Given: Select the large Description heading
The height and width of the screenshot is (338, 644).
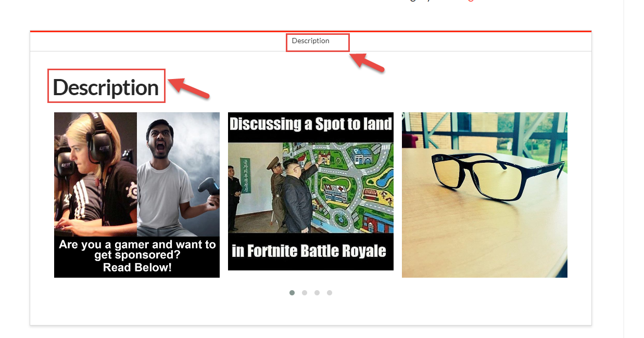Looking at the screenshot, I should (x=106, y=87).
